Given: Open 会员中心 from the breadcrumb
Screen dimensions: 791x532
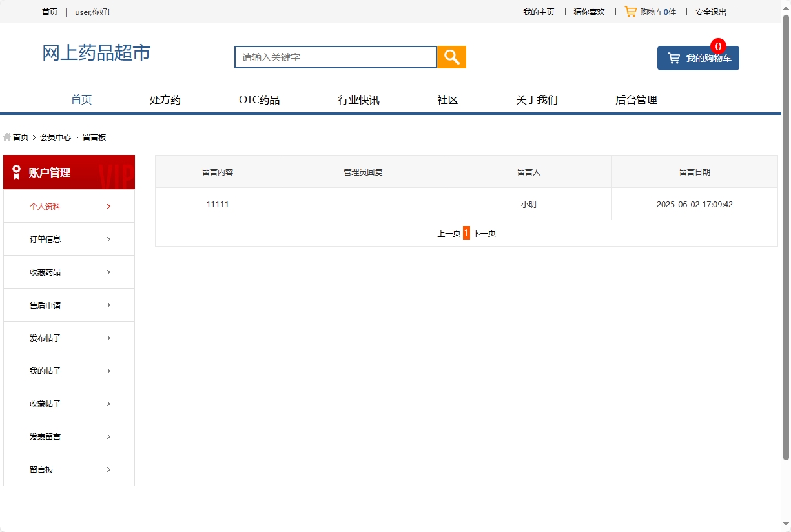Looking at the screenshot, I should click(55, 137).
